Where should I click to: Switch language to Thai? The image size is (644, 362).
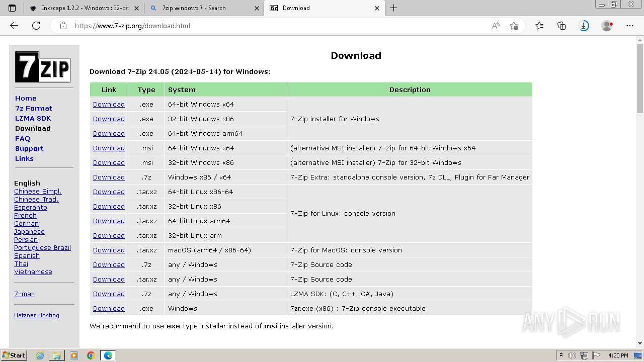(21, 263)
